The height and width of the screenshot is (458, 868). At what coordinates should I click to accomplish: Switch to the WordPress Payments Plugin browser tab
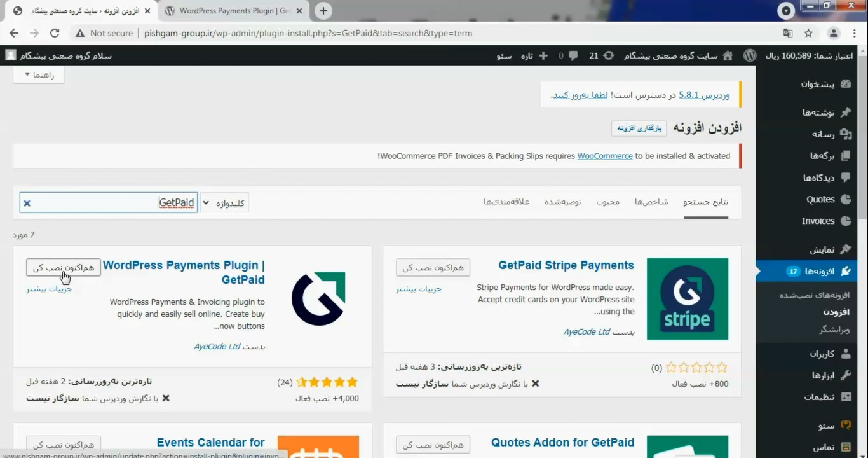coord(233,11)
